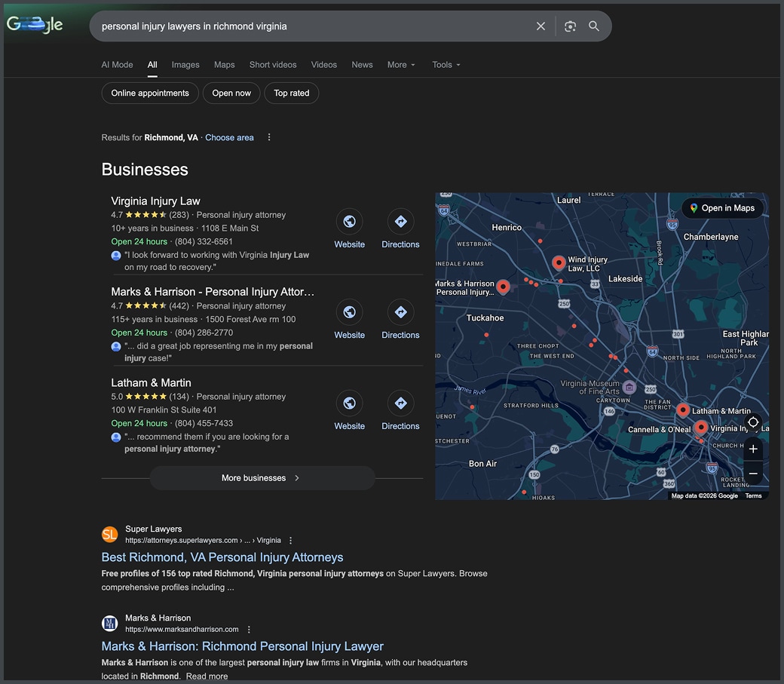
Task: Click the Wind Injury Law map pin
Action: pos(559,262)
